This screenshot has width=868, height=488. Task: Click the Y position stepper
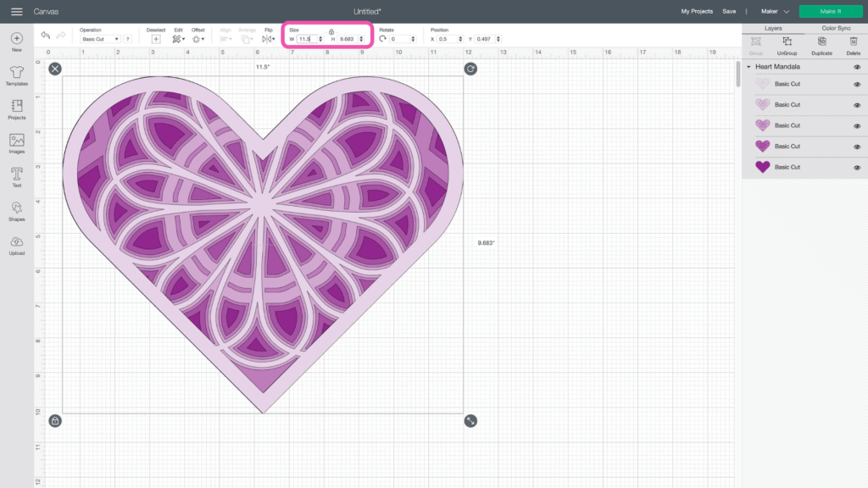click(498, 39)
